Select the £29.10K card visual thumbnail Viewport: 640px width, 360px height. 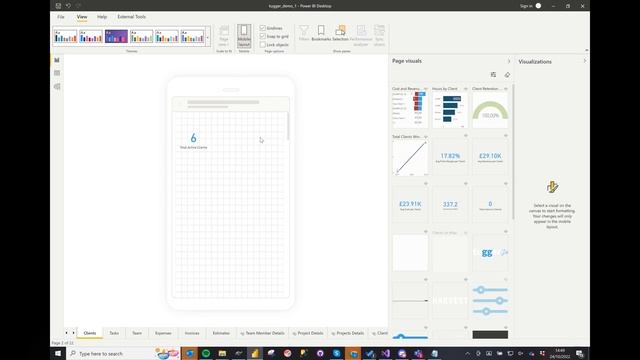click(490, 158)
